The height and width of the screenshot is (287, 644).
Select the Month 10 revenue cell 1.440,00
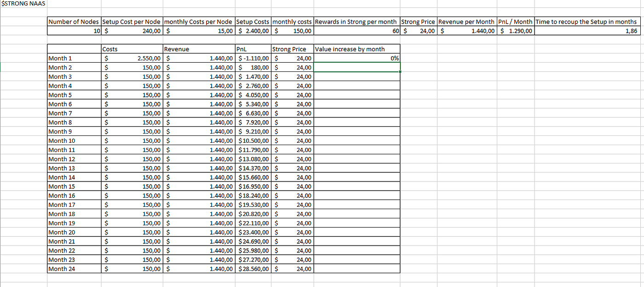coord(199,141)
